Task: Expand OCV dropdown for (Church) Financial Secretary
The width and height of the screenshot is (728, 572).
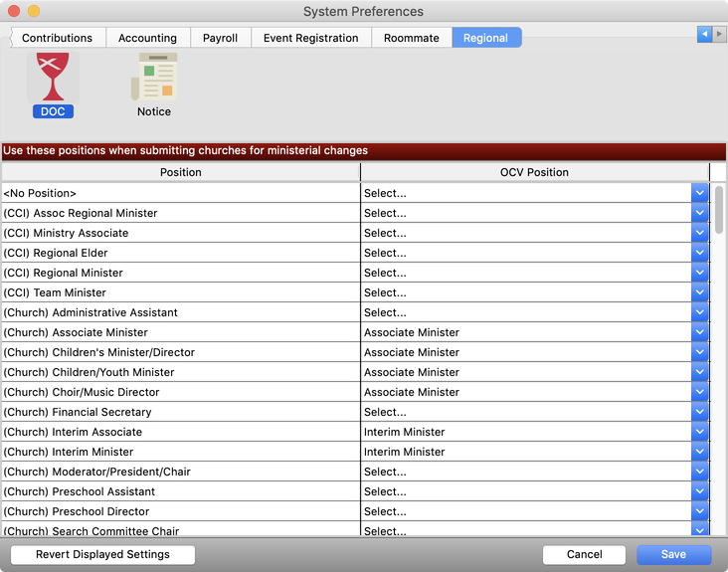Action: (x=700, y=412)
